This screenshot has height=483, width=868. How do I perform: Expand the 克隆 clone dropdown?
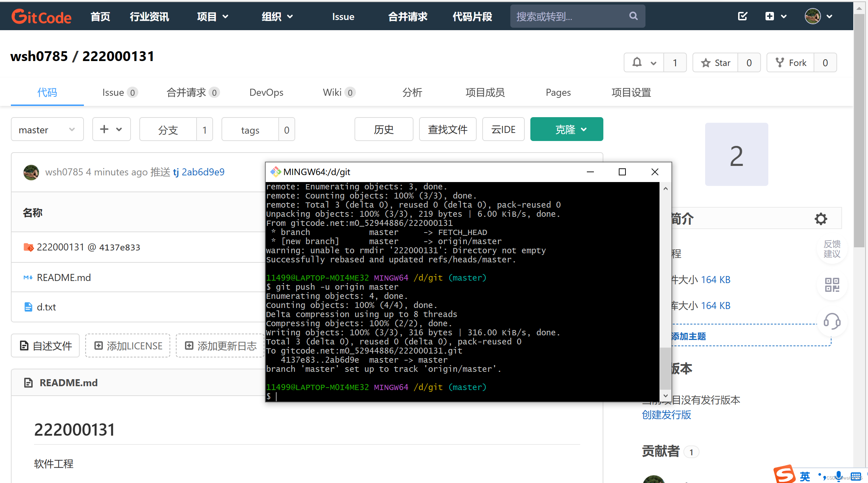click(566, 129)
